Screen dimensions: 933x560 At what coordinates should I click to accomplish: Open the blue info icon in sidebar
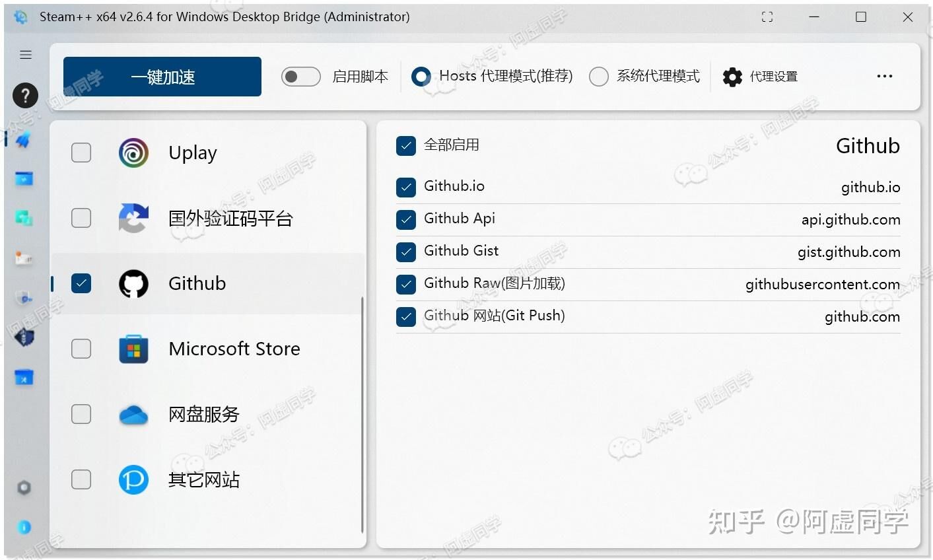(24, 527)
